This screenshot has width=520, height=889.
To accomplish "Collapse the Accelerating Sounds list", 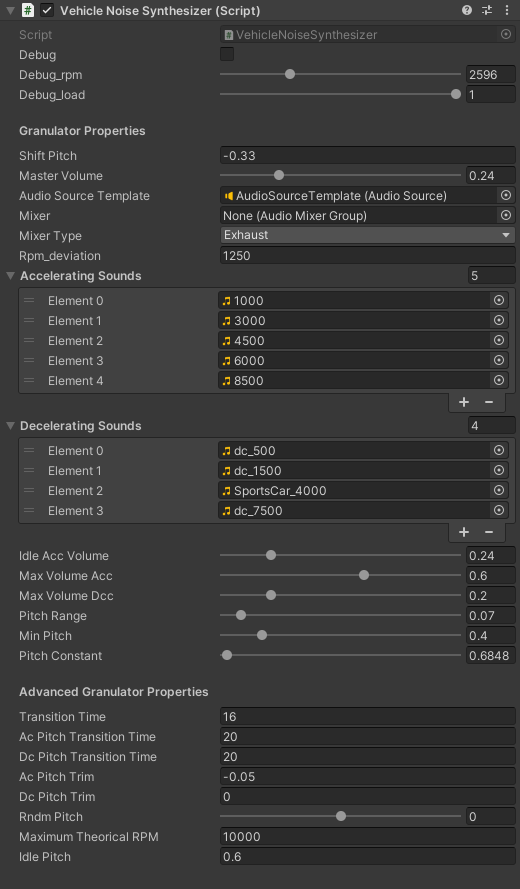I will pos(10,276).
